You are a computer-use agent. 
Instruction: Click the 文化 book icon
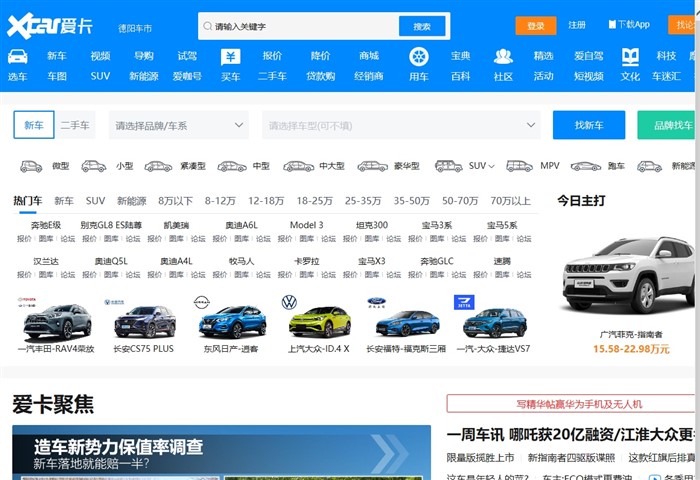[x=630, y=57]
